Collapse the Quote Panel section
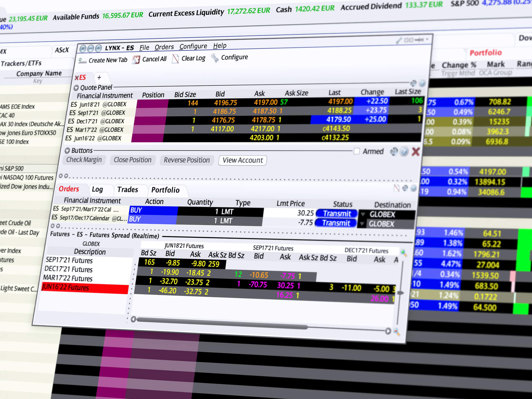The image size is (532, 399). pos(76,88)
